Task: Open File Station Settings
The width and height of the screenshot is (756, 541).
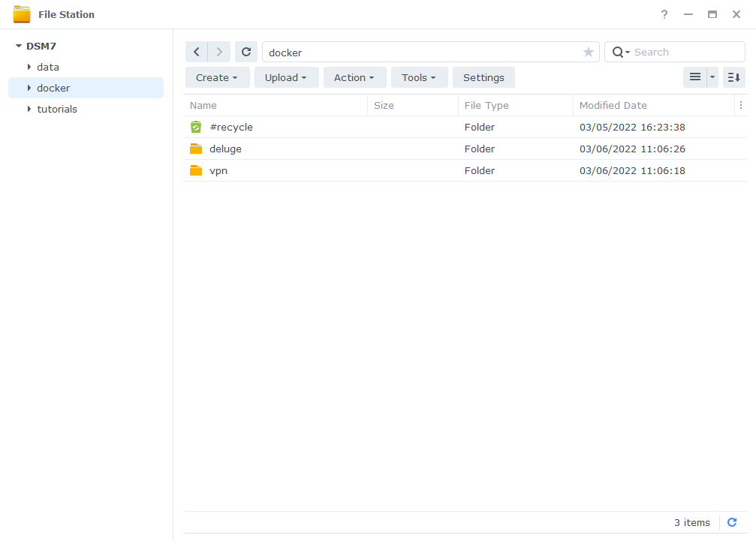Action: click(x=483, y=77)
